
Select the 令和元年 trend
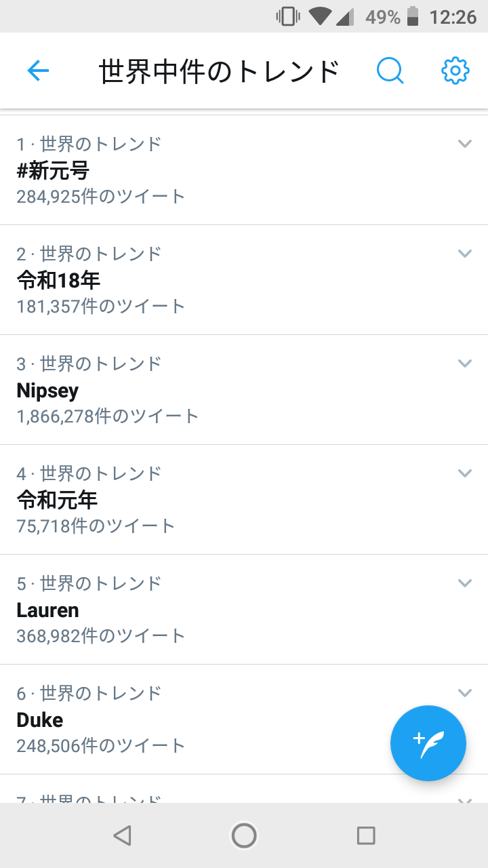[57, 500]
